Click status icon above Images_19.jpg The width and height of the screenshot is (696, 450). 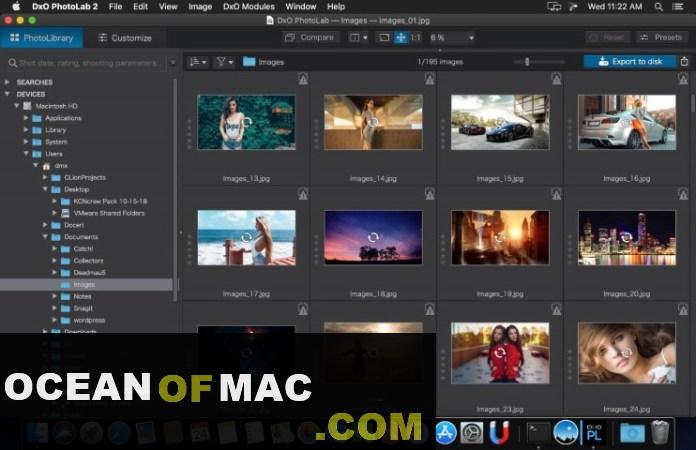(x=556, y=193)
